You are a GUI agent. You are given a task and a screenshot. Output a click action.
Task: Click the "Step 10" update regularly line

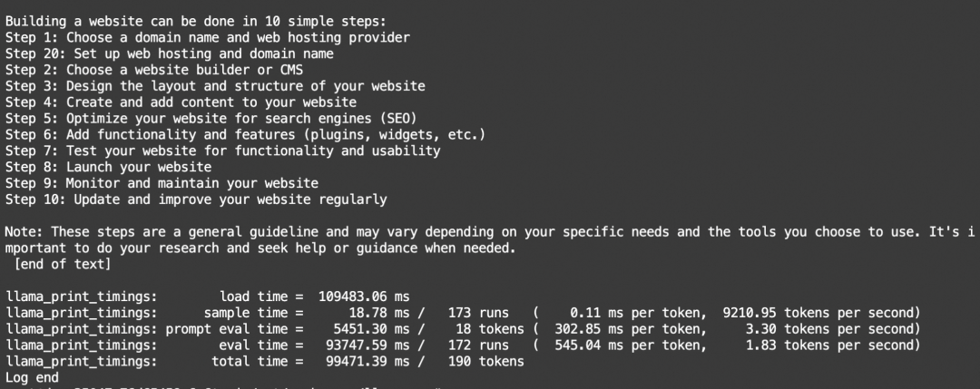(x=195, y=199)
